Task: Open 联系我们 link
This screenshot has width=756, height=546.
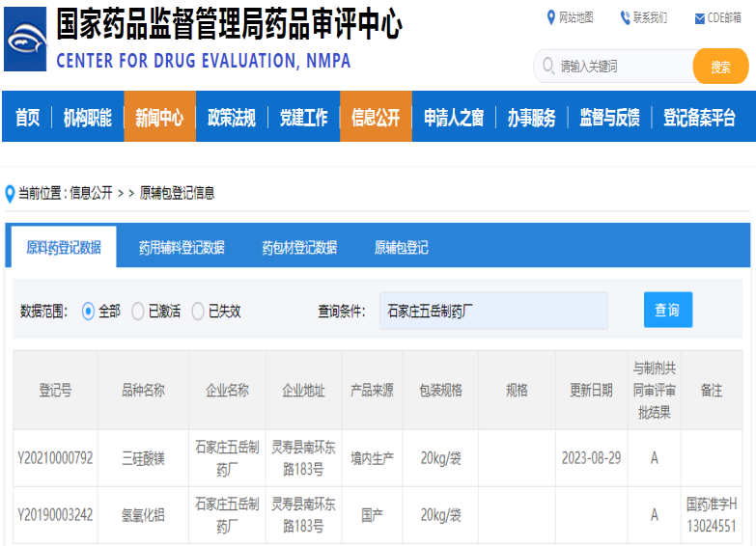Action: point(651,17)
